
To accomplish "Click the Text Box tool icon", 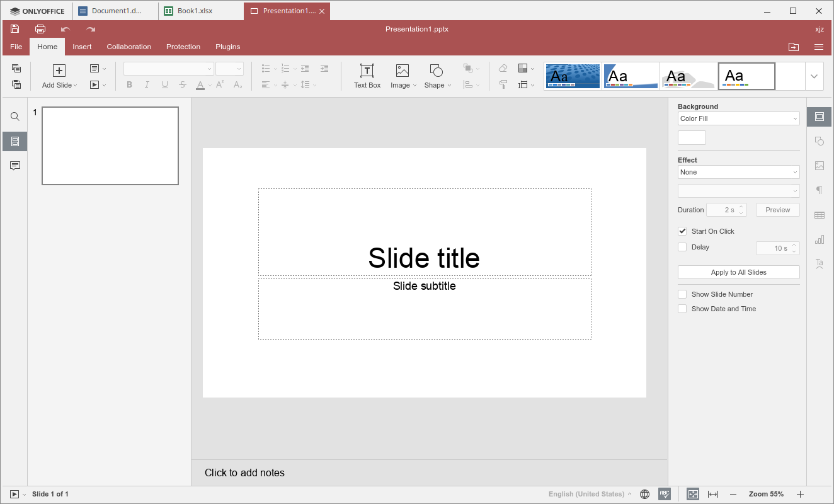I will click(367, 71).
